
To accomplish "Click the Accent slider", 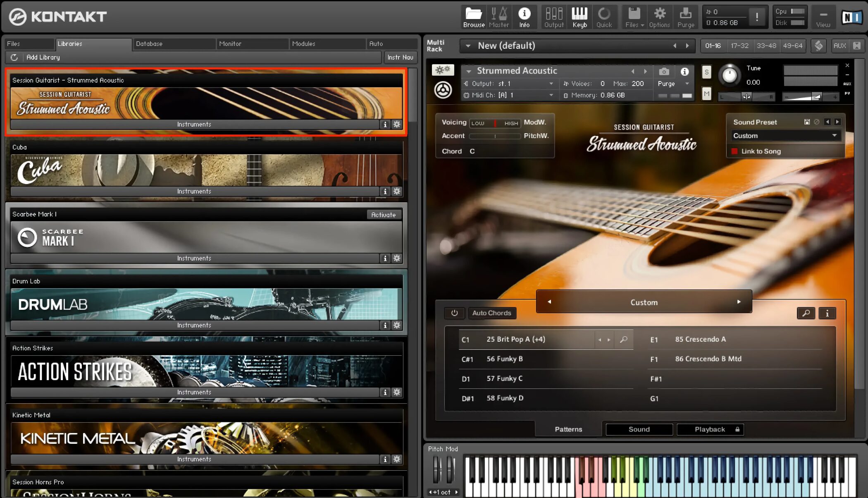I will (x=495, y=136).
